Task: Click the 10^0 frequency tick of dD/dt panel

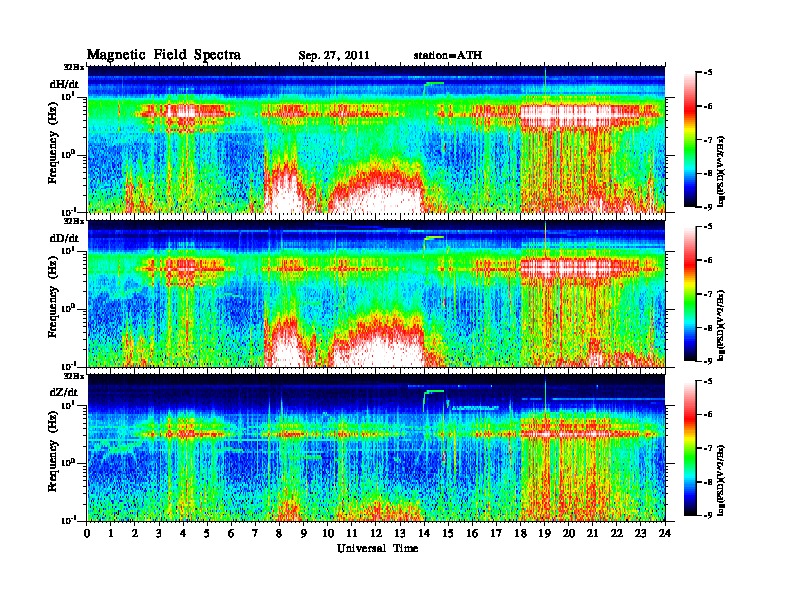Action: pyautogui.click(x=68, y=308)
